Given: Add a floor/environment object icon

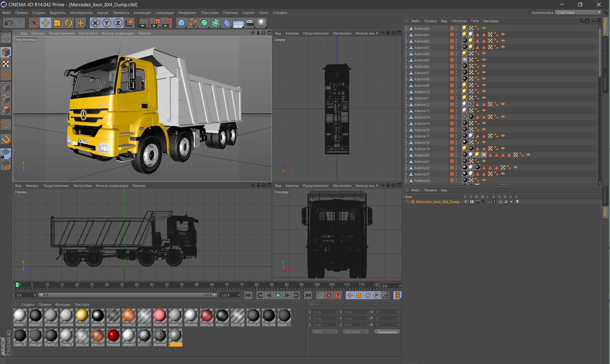Looking at the screenshot, I should (239, 23).
